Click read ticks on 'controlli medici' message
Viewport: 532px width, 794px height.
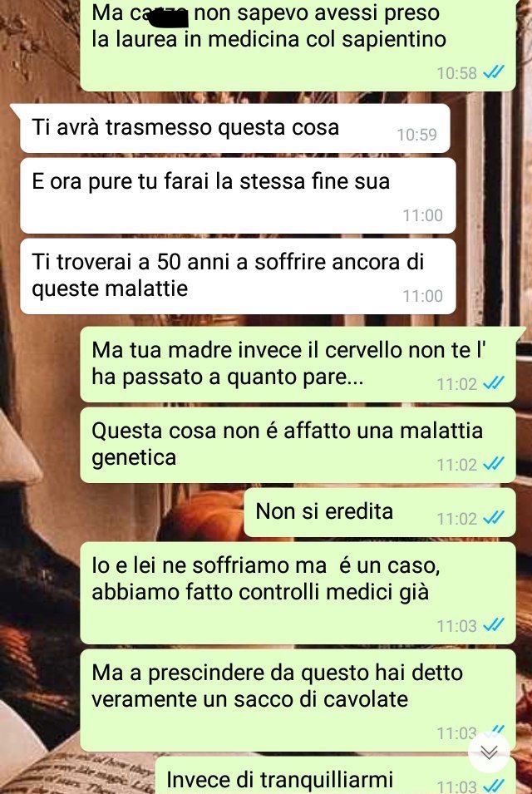point(494,625)
